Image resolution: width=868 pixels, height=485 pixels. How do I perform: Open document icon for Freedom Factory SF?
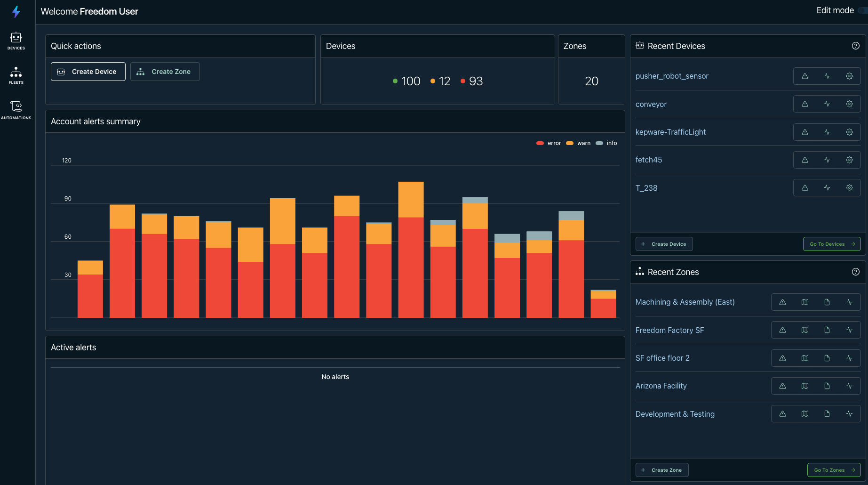tap(827, 330)
